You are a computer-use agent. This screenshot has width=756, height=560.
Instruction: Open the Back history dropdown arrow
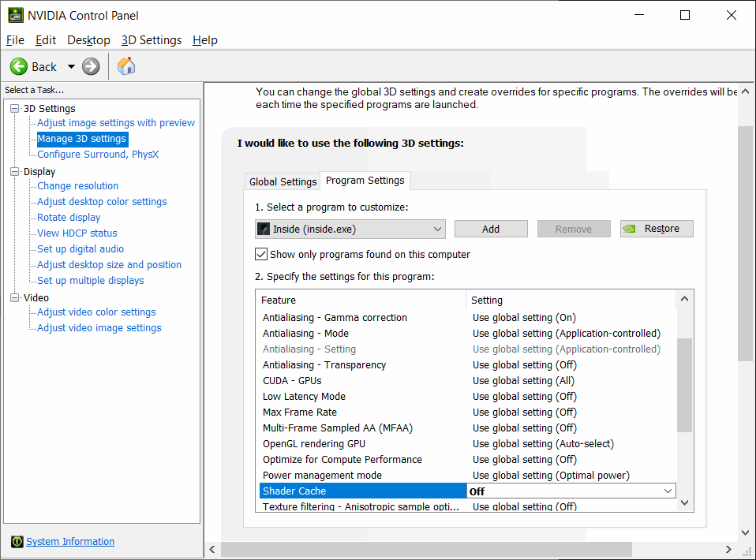click(71, 66)
